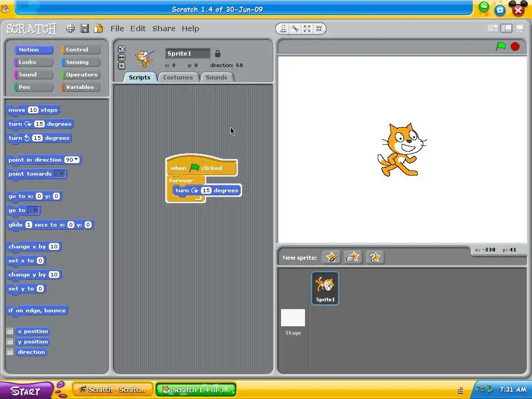Switch to the Costumes tab
532x399 pixels.
pos(178,77)
